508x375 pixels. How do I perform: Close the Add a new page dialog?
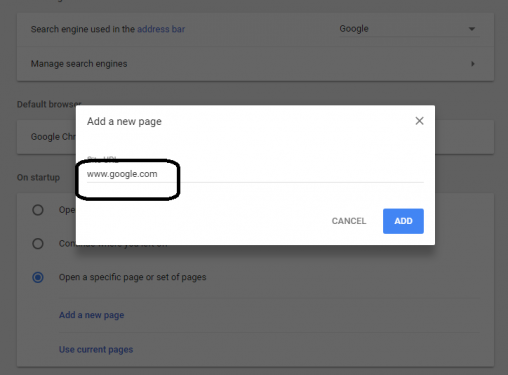coord(419,121)
